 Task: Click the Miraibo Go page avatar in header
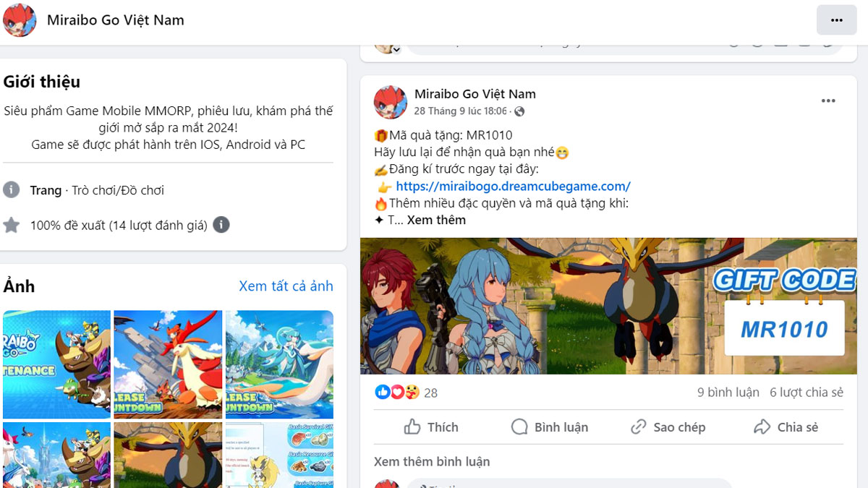tap(20, 20)
